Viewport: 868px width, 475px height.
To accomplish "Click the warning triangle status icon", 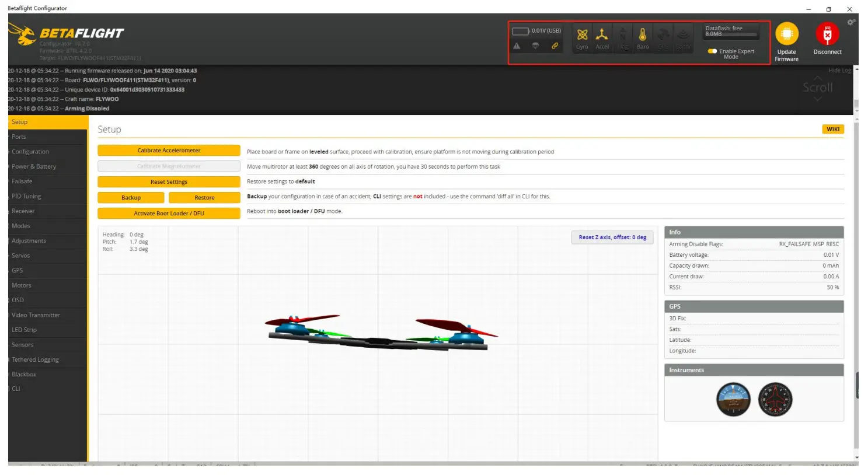I will click(x=517, y=45).
